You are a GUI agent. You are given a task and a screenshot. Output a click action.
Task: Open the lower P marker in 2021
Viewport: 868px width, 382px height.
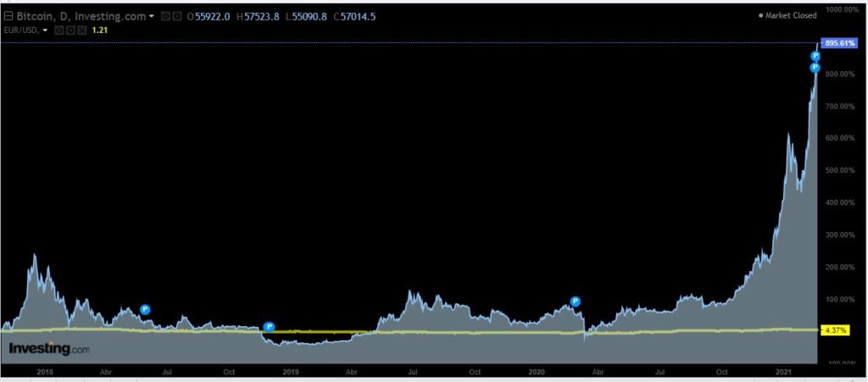[x=815, y=68]
